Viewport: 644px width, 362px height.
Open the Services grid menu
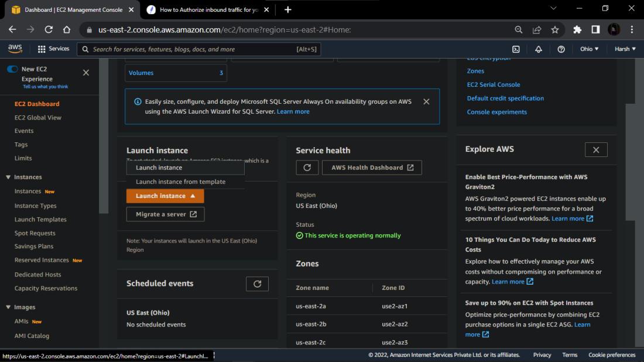pos(53,49)
